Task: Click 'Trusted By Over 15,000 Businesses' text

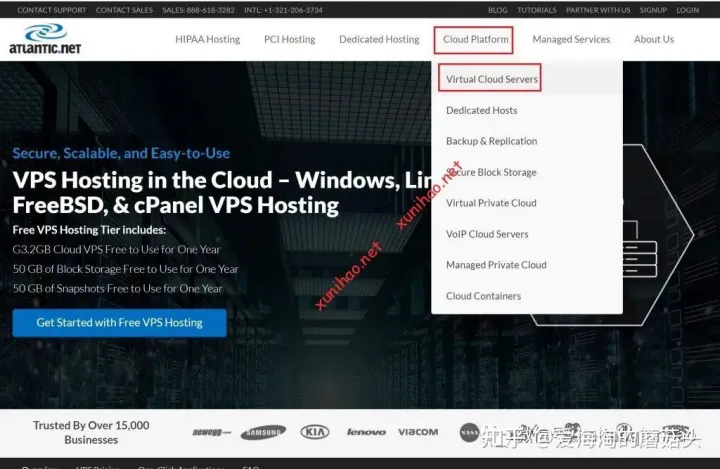Action: 91,433
